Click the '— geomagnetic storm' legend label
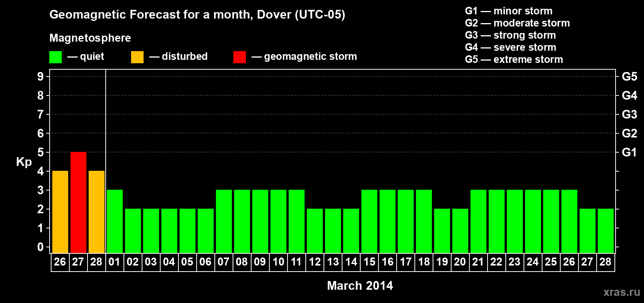 pos(304,57)
